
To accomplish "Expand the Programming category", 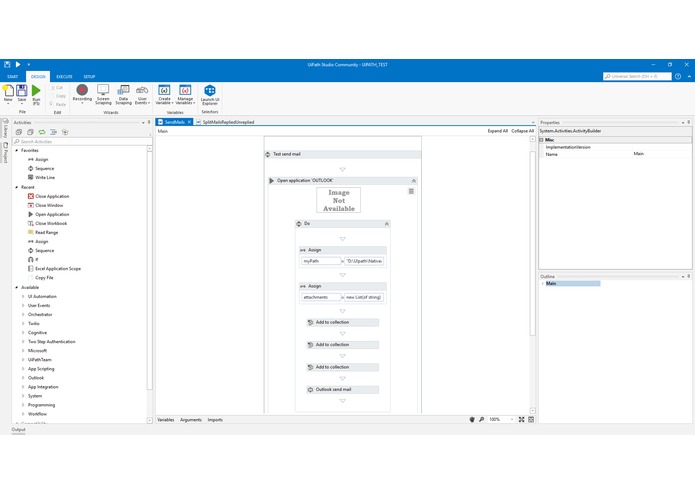I will click(23, 405).
